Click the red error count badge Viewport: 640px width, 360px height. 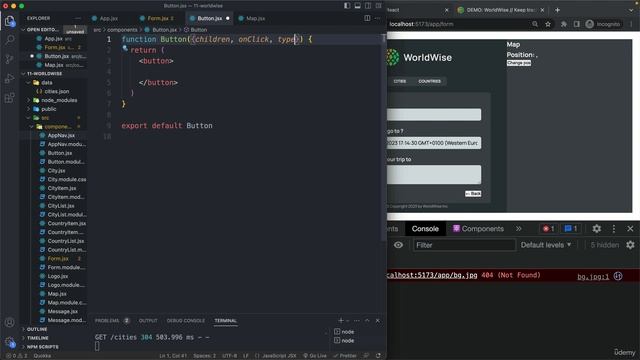(548, 229)
